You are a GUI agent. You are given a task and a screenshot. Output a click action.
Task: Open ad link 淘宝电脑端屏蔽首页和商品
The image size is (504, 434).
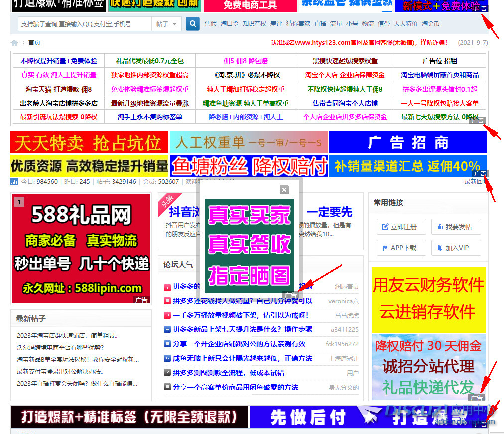pos(440,75)
